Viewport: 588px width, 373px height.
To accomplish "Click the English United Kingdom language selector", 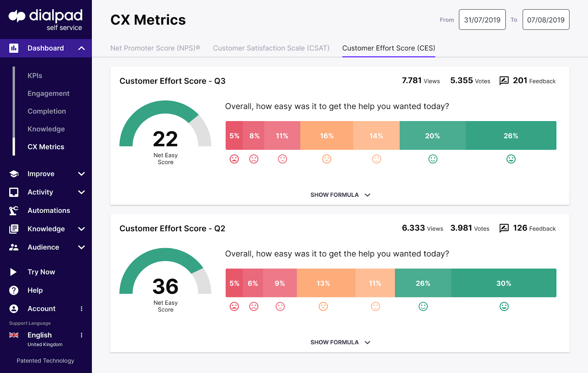I will pyautogui.click(x=45, y=339).
